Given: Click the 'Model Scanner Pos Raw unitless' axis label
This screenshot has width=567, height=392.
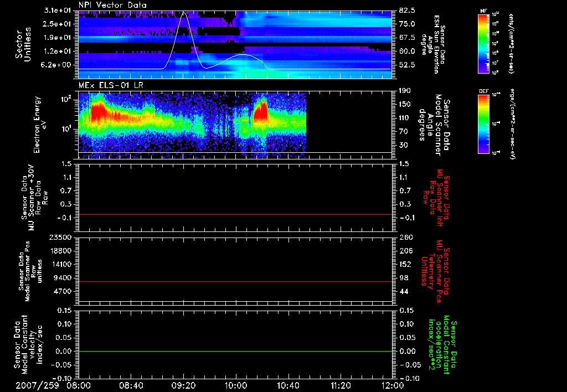Looking at the screenshot, I should click(30, 271).
